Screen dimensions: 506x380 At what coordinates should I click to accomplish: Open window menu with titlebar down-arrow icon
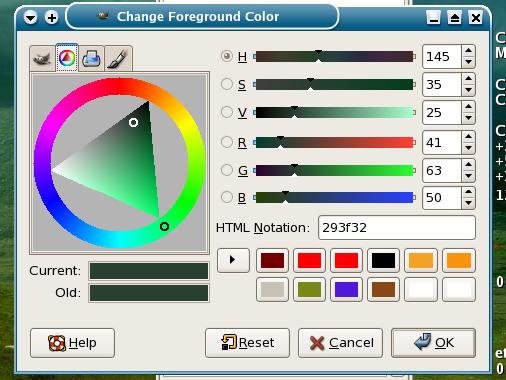tap(31, 17)
